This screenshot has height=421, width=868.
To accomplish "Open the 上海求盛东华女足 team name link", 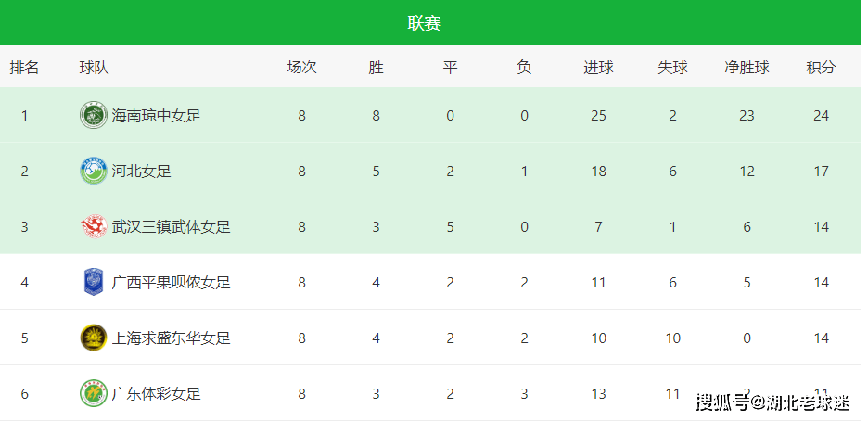I will pos(171,338).
